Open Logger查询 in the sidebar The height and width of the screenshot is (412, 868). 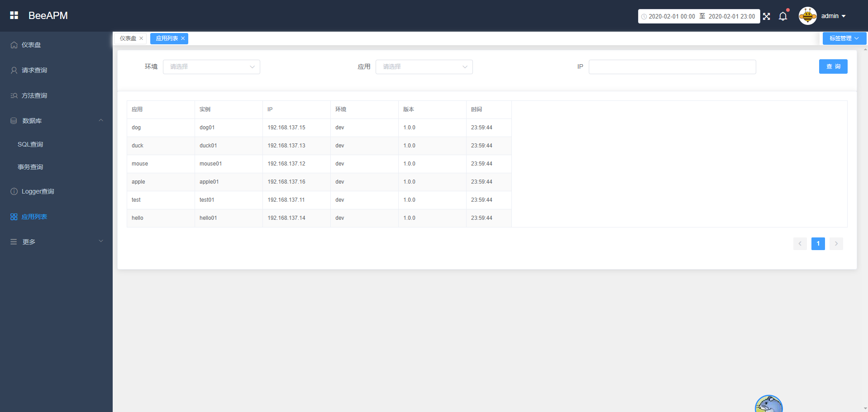click(x=56, y=191)
